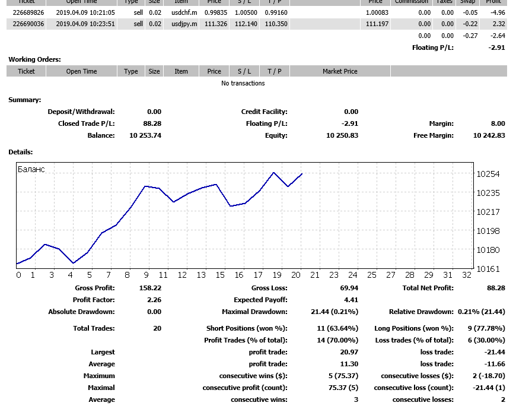Image resolution: width=532 pixels, height=409 pixels.
Task: Select the usdjpy.m item cell
Action: [x=181, y=24]
